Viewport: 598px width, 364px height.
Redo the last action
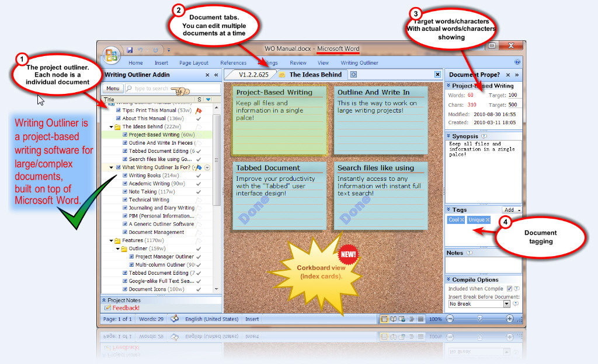(155, 50)
